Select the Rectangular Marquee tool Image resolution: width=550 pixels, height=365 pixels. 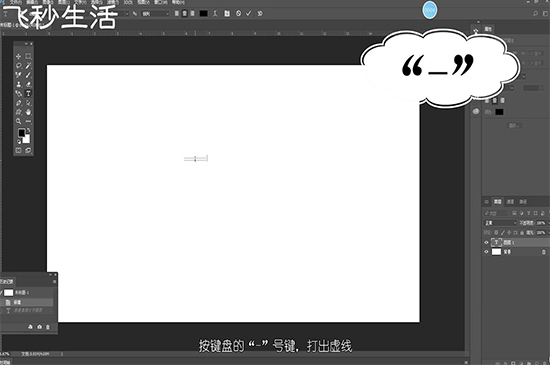point(28,56)
